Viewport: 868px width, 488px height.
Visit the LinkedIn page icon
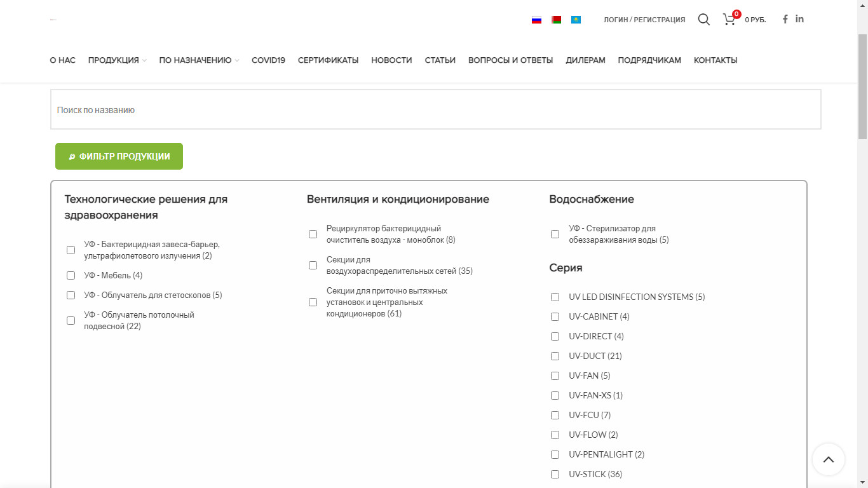click(799, 19)
